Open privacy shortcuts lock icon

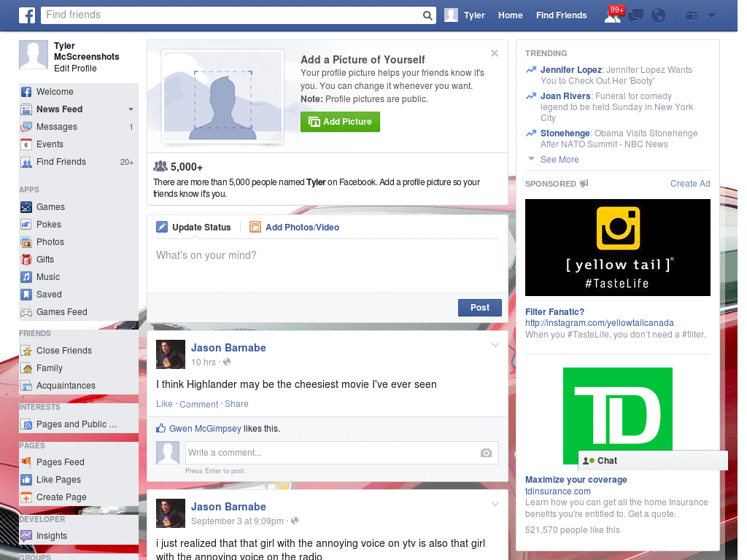point(692,16)
